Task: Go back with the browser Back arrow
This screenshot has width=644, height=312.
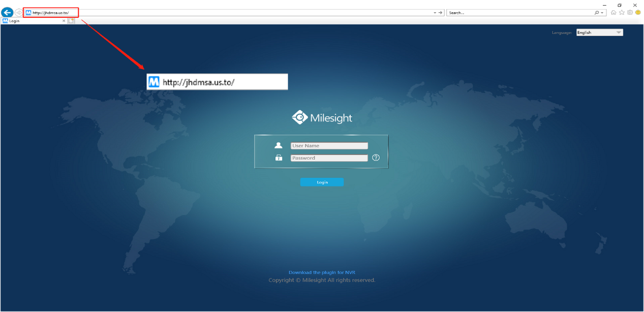Action: pyautogui.click(x=8, y=12)
